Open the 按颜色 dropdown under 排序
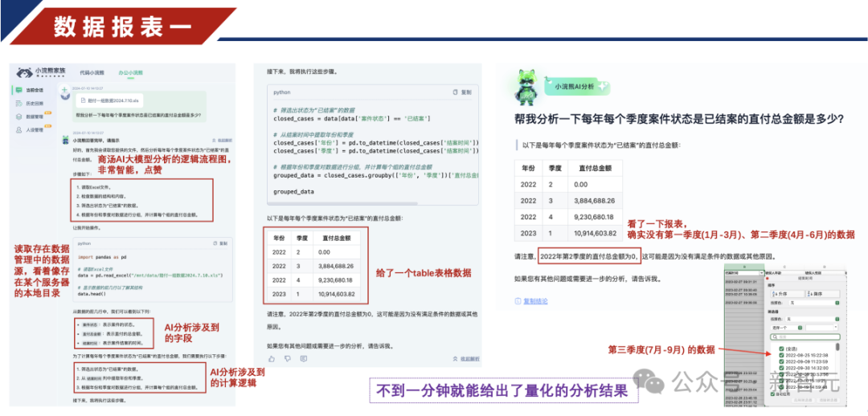868x416 pixels. point(814,303)
